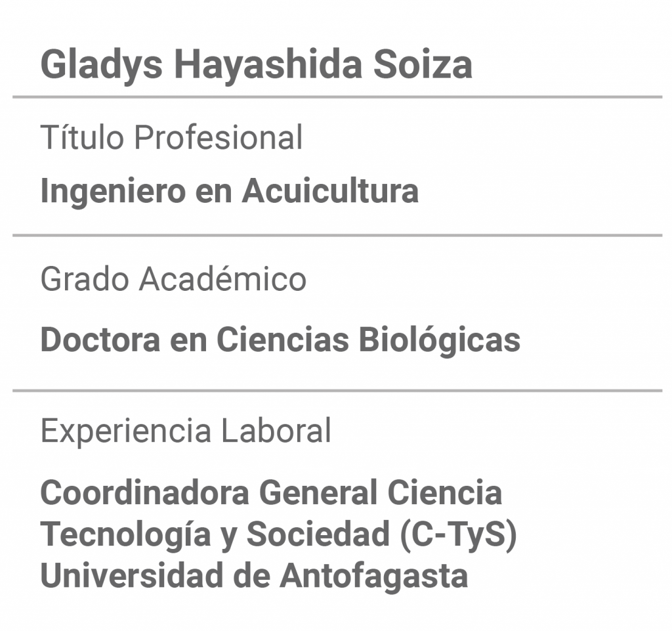Click the (C-TyS) abbreviation
Viewport: 672px width, 631px height.
click(x=458, y=534)
